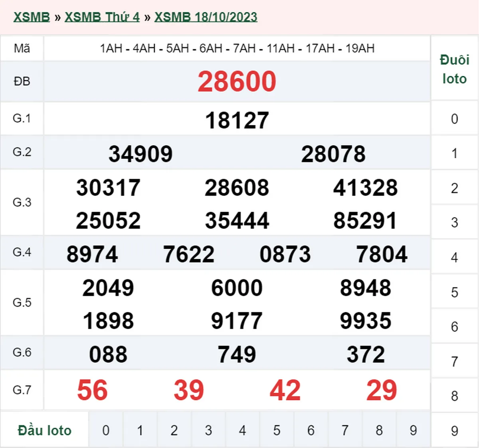Click number 6000 in prize G.5
This screenshot has height=448, width=479.
click(x=236, y=287)
